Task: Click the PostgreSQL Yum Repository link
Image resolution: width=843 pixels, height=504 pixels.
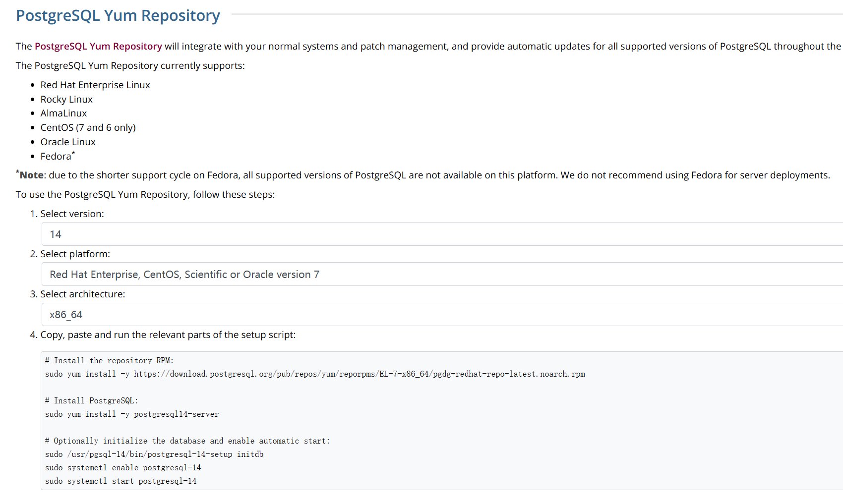Action: point(98,46)
